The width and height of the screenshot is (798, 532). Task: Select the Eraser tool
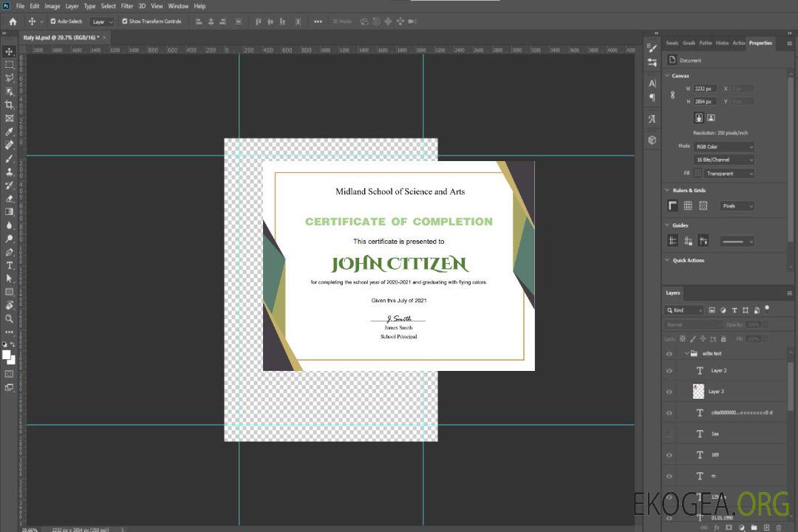coord(9,199)
